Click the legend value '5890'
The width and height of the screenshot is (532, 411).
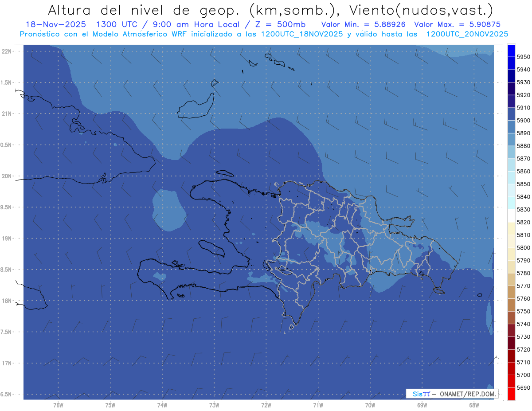pos(524,133)
